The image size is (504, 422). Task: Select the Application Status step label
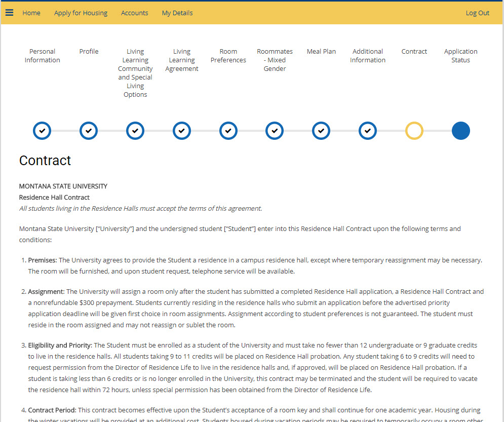click(460, 56)
